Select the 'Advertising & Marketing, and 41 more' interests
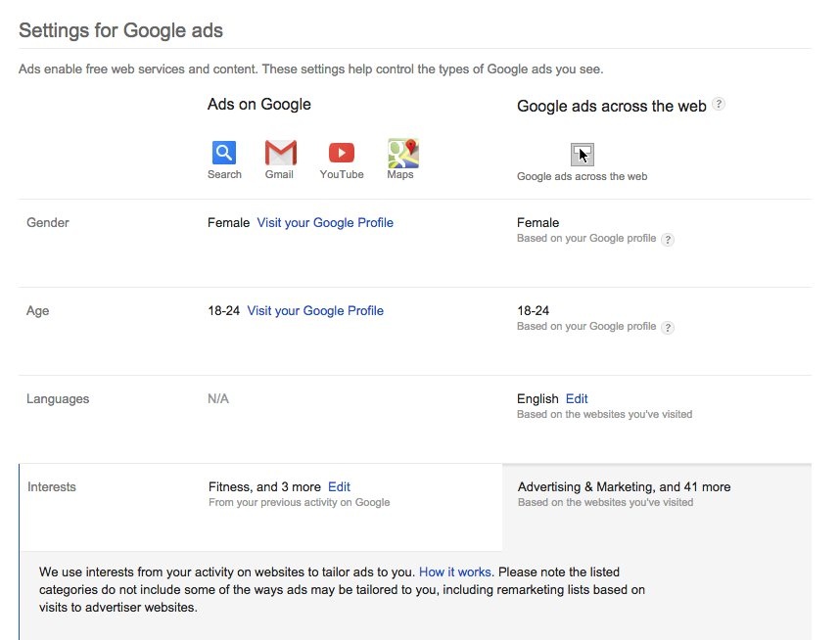 pos(624,486)
